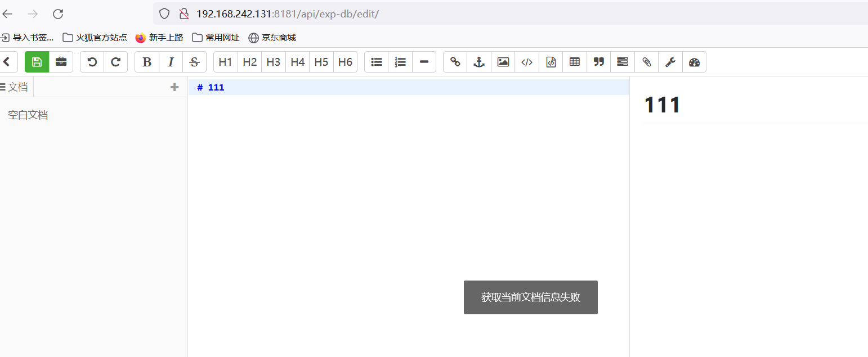Open the 常用网址 bookmark folder

pos(216,38)
